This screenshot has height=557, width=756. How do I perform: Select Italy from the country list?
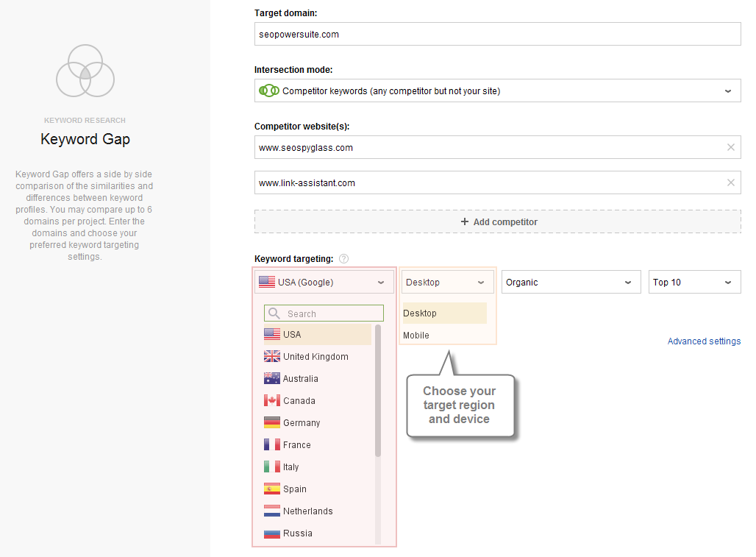[x=318, y=466]
